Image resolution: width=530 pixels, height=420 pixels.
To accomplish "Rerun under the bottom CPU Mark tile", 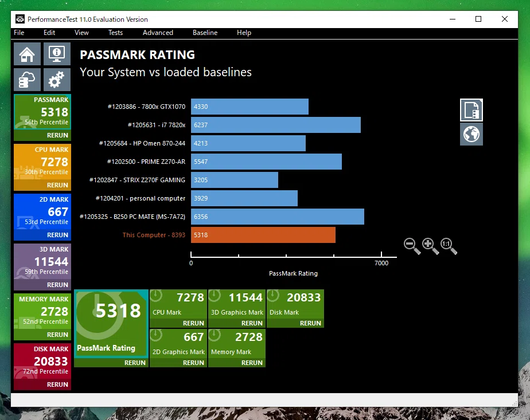I will (178, 323).
